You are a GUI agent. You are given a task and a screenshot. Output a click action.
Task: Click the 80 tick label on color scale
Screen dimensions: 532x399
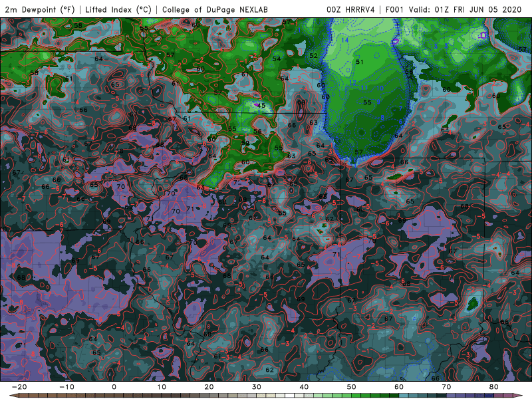494,387
